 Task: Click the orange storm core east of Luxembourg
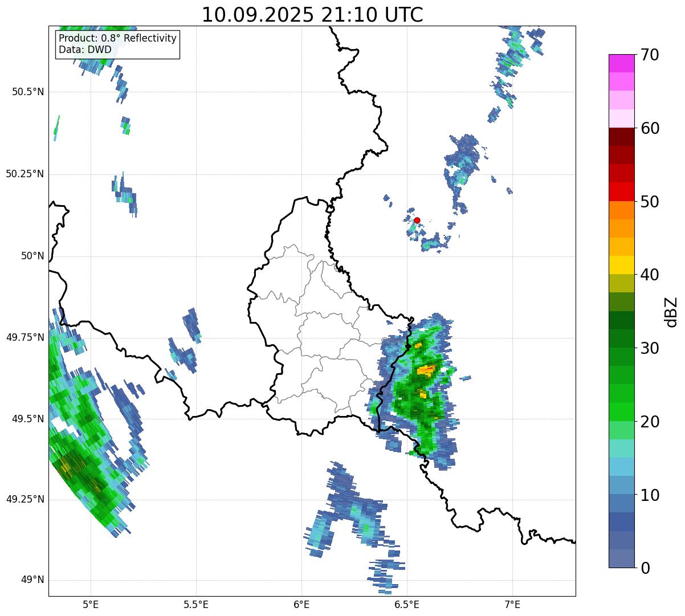426,370
